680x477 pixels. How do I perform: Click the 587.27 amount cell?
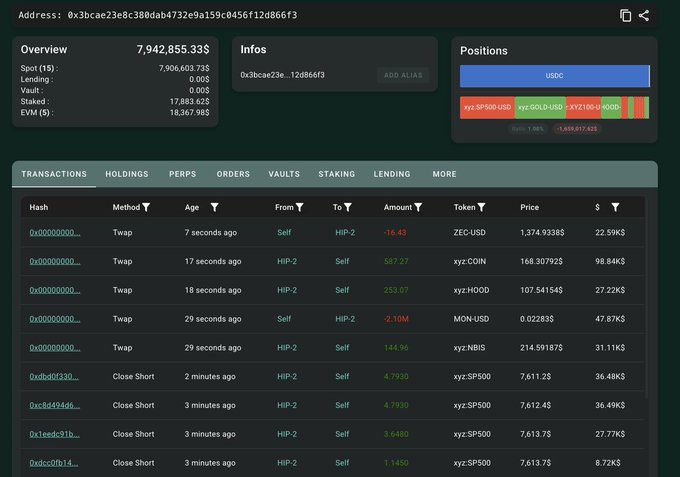click(396, 261)
